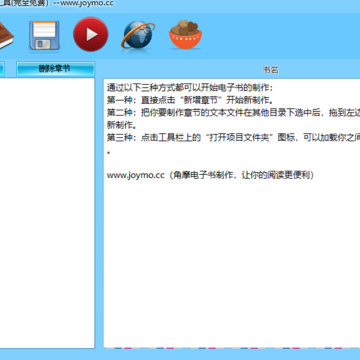
Task: Open the book project folder icon
Action: click(5, 36)
